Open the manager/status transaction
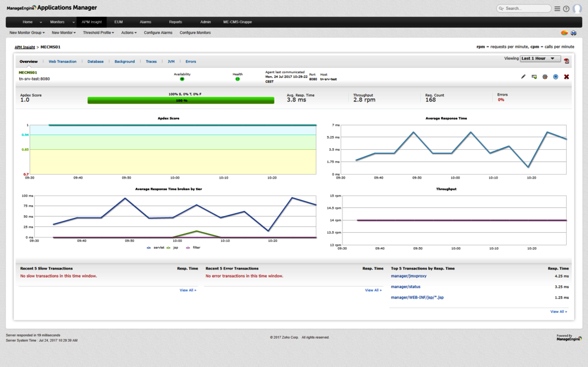Viewport: 588px width, 367px height. (405, 287)
